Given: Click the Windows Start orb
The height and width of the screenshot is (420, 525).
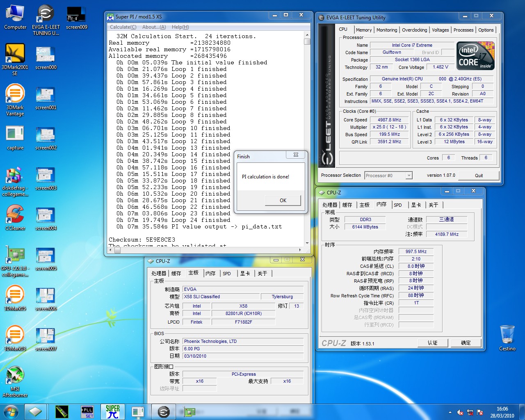Looking at the screenshot, I should [x=11, y=412].
